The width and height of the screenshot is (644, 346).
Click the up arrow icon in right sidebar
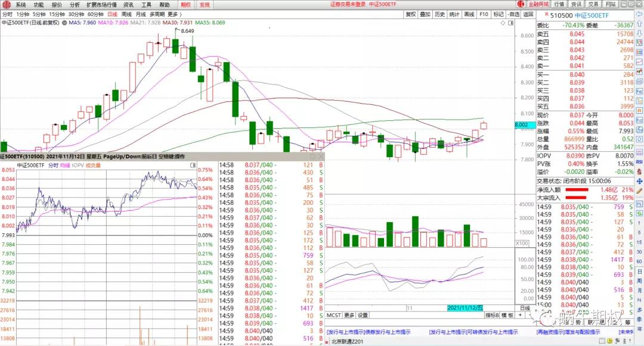(639, 24)
